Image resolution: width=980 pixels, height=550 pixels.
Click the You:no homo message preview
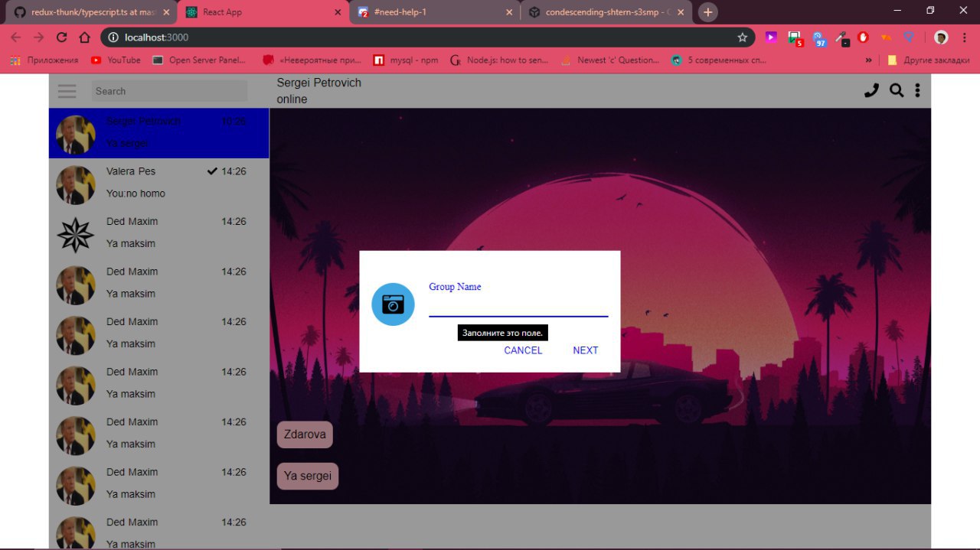(136, 194)
